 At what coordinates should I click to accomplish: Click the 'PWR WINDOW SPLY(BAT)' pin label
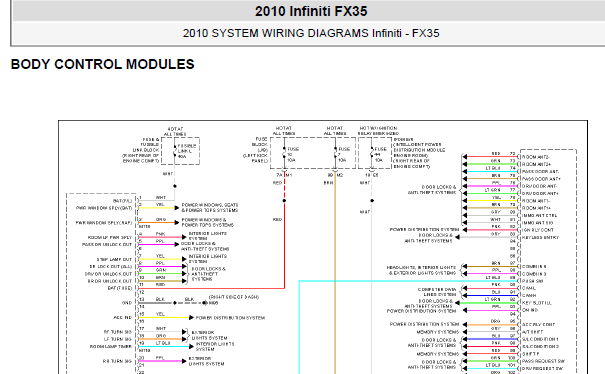(104, 208)
